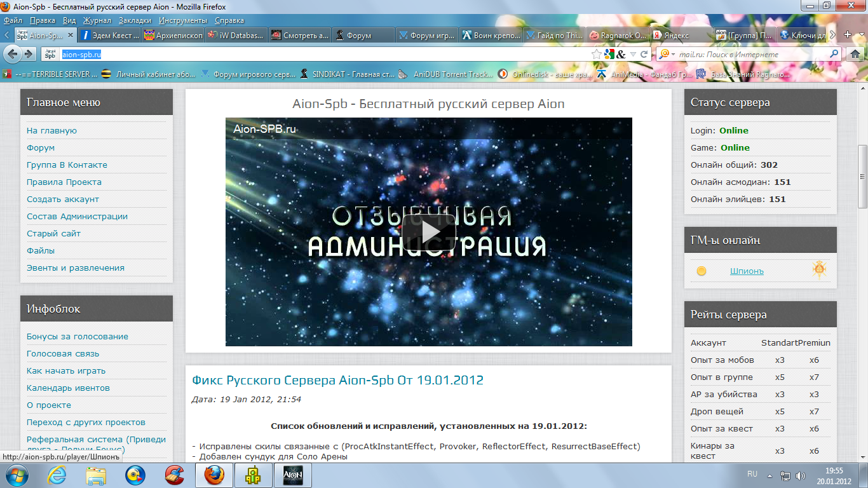Go to the Firefox home page icon
This screenshot has width=868, height=488.
[855, 55]
